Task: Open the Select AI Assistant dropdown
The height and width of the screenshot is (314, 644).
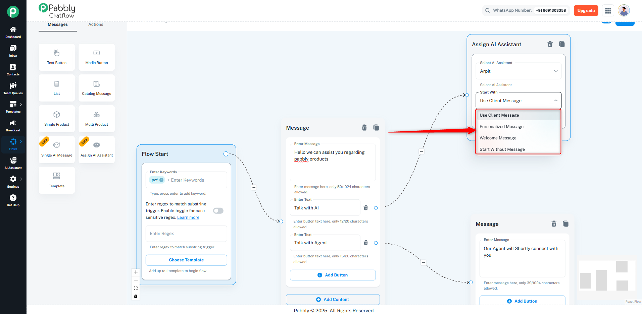Action: click(518, 71)
